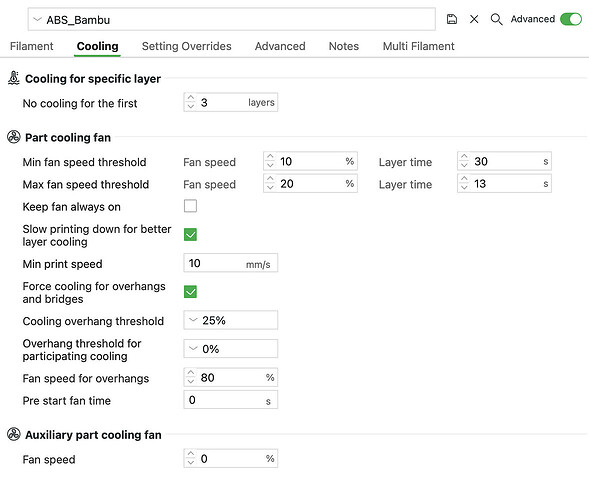Go to the Multi Filament tab
Viewport: 589px width, 500px height.
pos(418,46)
